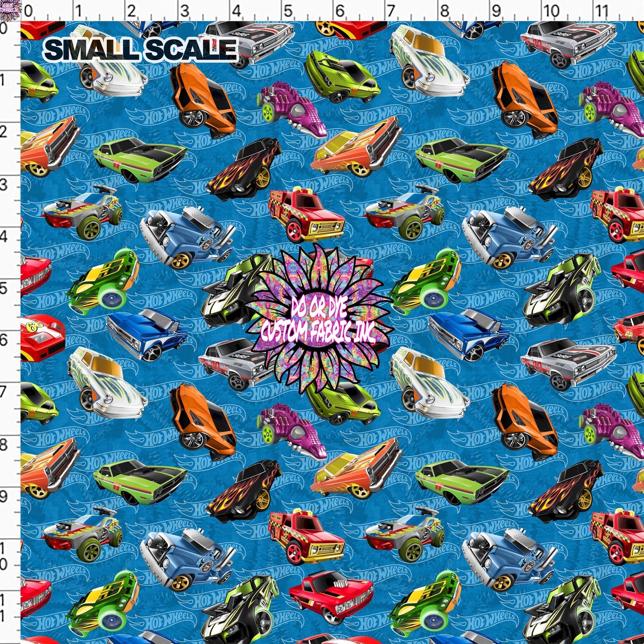Click the DO OR DYE text line

point(319,308)
